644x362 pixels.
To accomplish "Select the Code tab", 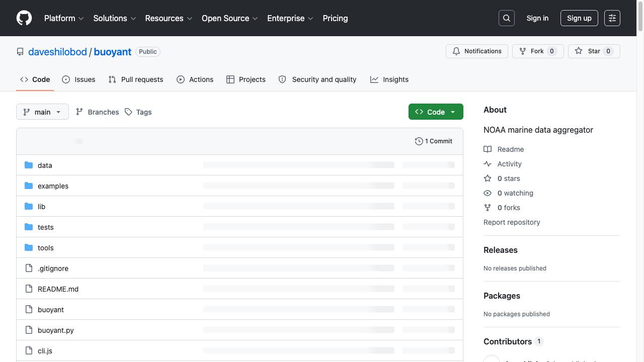I will point(35,79).
